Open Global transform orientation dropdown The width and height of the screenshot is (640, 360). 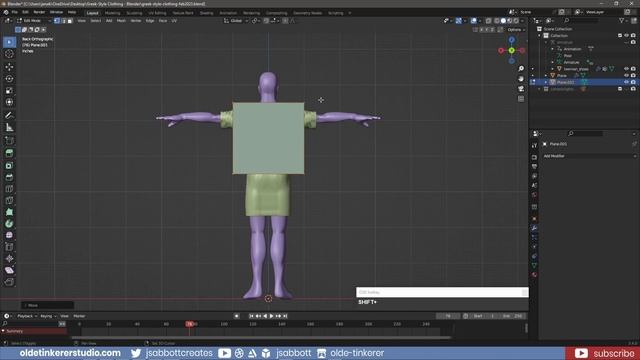[x=236, y=21]
